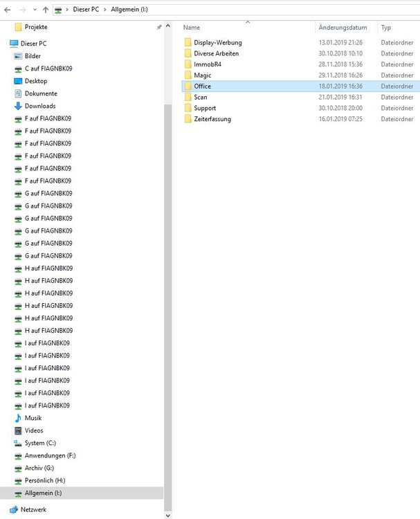Open the Display-Werbung folder
Image resolution: width=420 pixels, height=519 pixels.
coord(217,42)
